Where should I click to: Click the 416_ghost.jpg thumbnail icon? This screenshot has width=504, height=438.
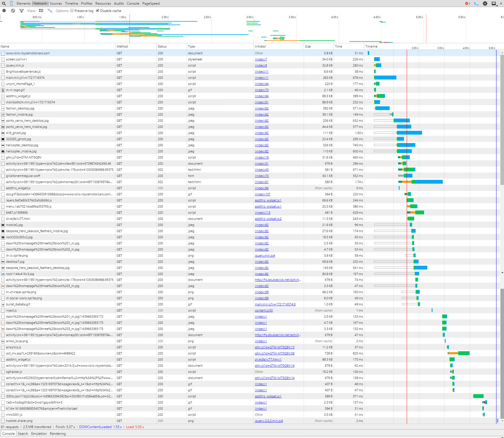(3, 133)
